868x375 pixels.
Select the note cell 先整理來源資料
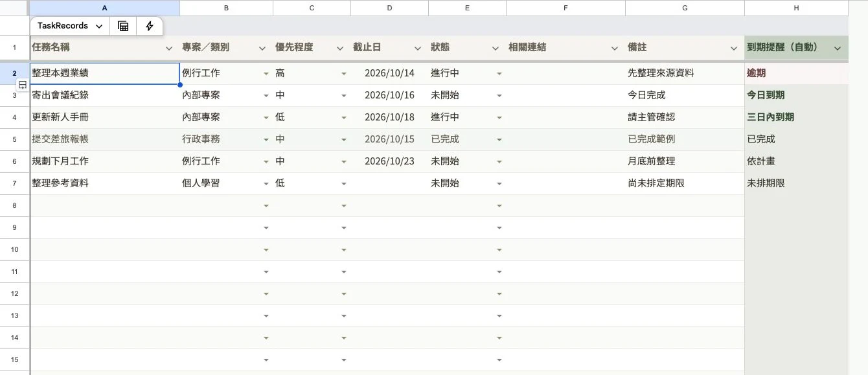685,73
